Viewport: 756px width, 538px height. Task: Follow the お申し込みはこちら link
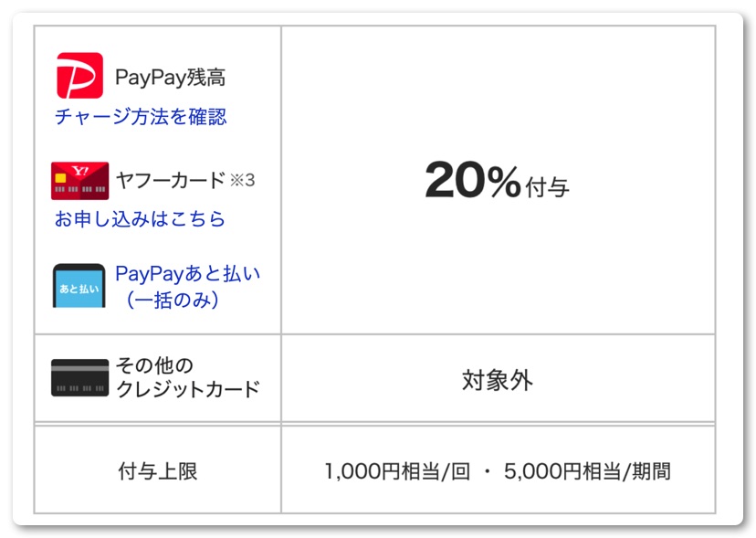[x=140, y=219]
